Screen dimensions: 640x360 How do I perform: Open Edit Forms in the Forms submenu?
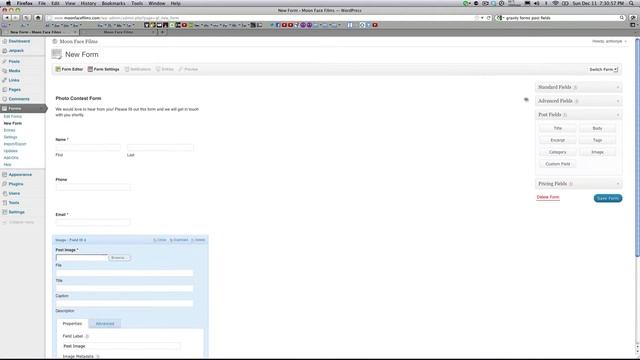[13, 116]
